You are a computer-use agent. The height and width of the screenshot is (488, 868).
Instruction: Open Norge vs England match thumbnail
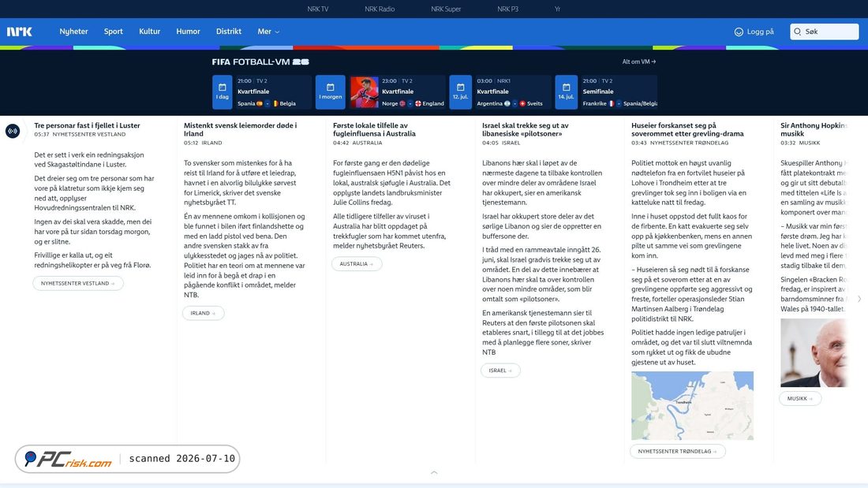(x=365, y=92)
